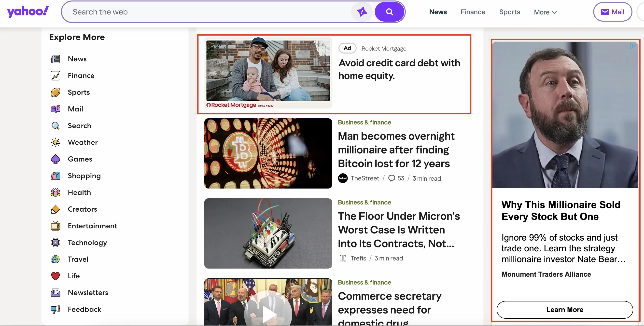The height and width of the screenshot is (326, 644).
Task: Click the TV icon beside Entertainment
Action: (56, 226)
